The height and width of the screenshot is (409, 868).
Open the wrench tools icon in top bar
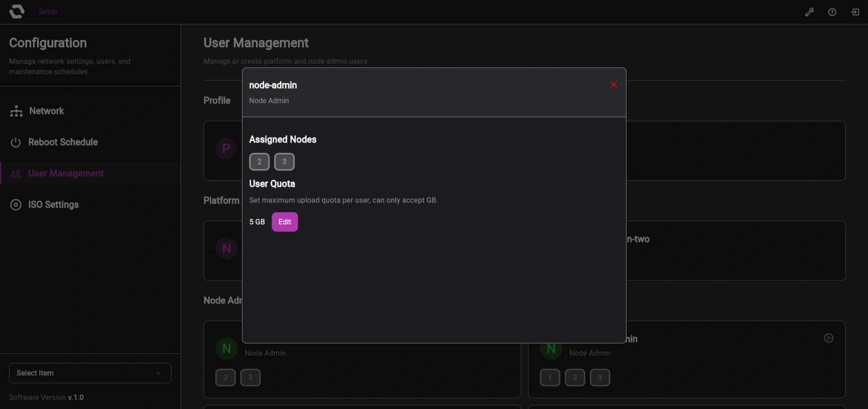tap(809, 11)
